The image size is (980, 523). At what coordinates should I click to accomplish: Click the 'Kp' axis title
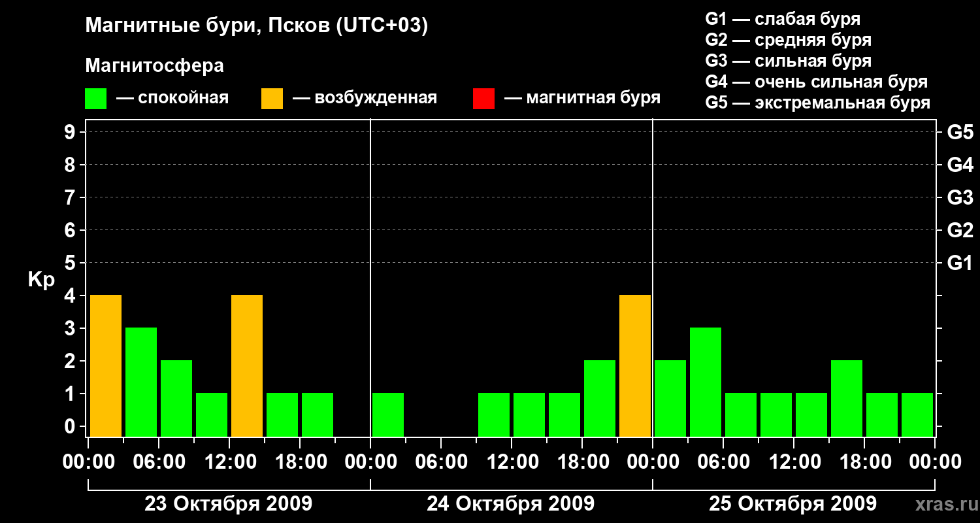tap(41, 280)
